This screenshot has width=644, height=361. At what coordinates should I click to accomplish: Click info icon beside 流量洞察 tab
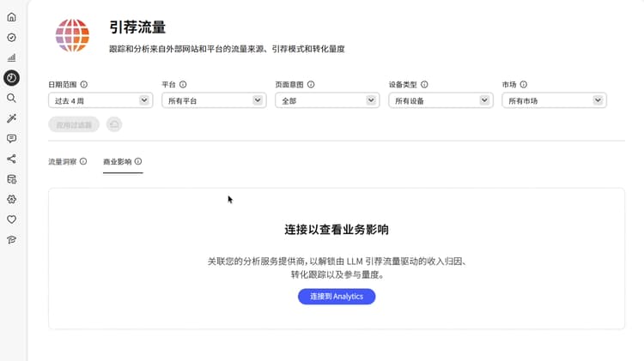point(83,161)
